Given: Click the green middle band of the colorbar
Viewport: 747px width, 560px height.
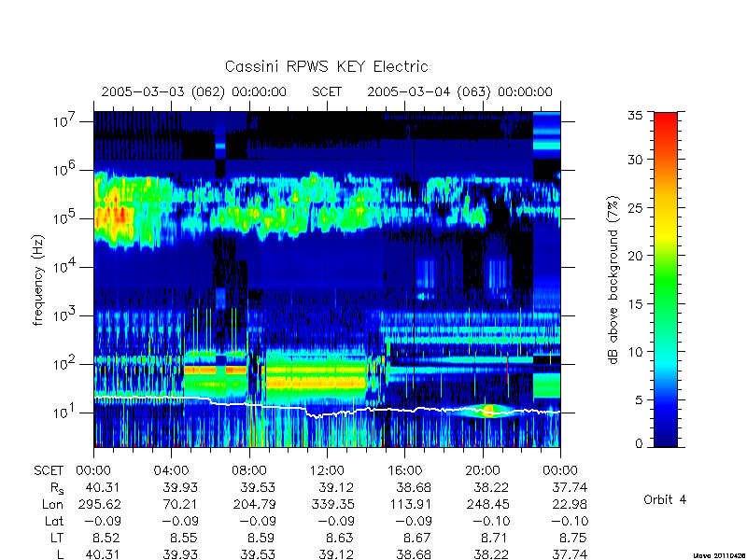Looking at the screenshot, I should (x=666, y=281).
